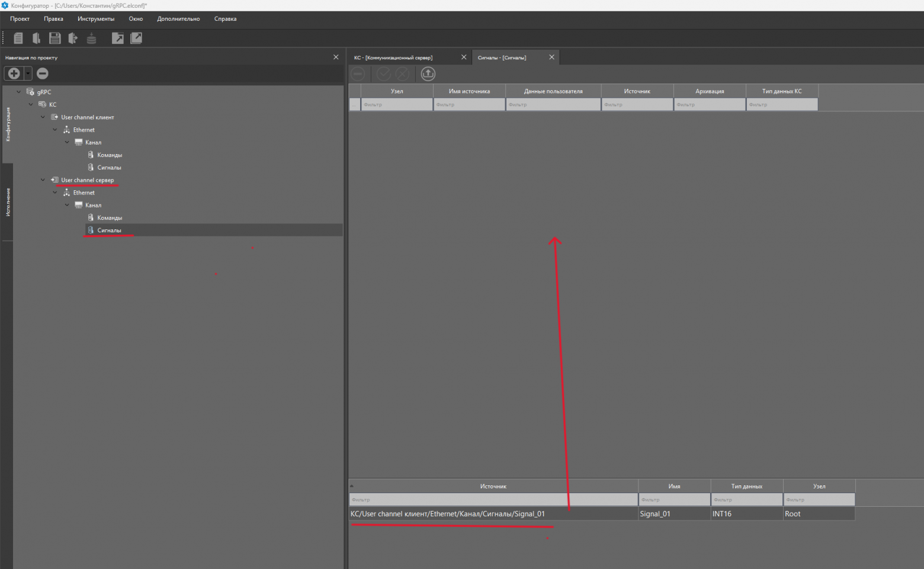Open dropdown arrow next to plus button
Viewport: 924px width, 569px height.
click(x=28, y=73)
